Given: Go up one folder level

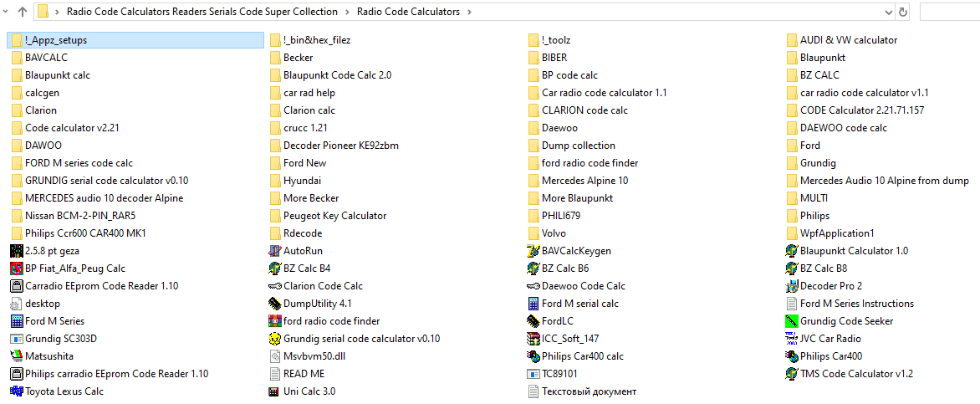Looking at the screenshot, I should click(x=23, y=11).
